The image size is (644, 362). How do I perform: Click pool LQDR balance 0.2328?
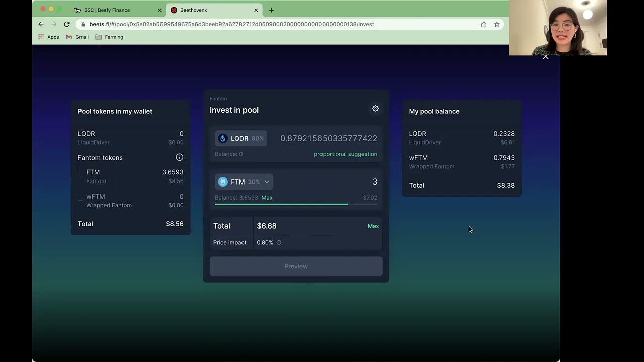pos(504,134)
